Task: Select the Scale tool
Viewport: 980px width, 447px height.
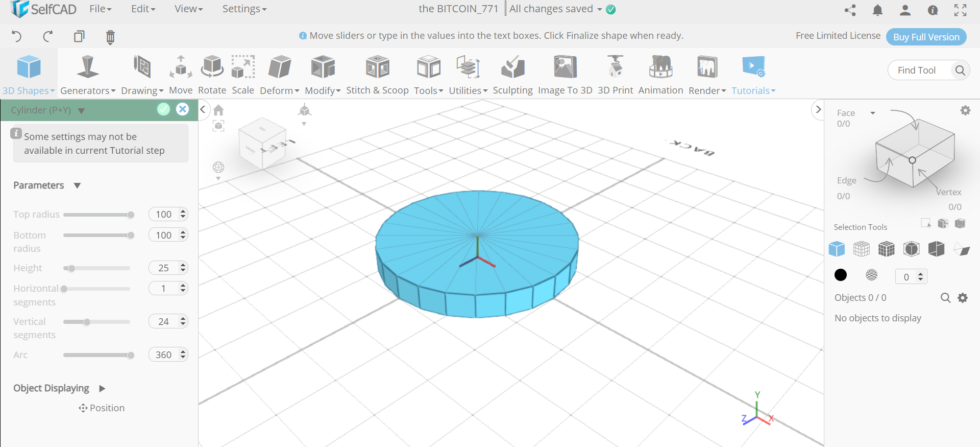Action: (243, 75)
